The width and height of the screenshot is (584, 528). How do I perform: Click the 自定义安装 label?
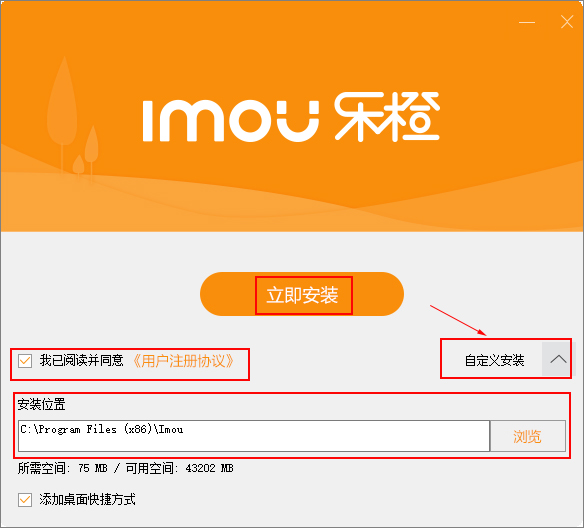pos(494,360)
